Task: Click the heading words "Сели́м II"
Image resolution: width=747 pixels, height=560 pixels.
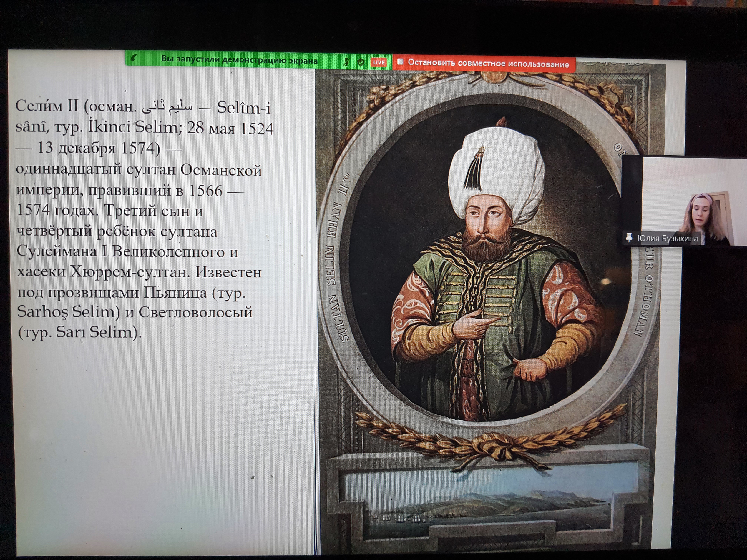Action: (x=47, y=106)
